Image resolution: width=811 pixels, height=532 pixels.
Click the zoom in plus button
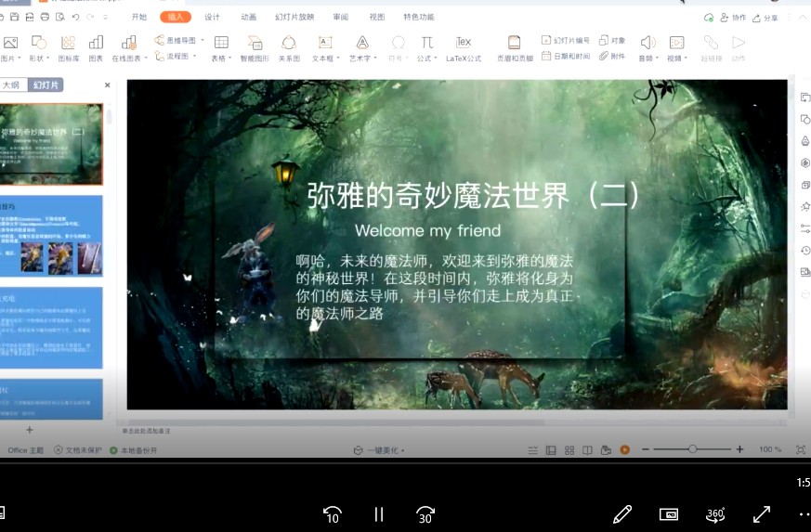(739, 449)
